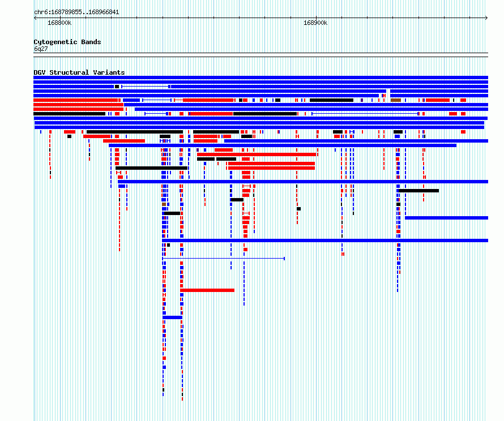This screenshot has height=421, width=504.
Task: Select the long red bar starting the sixth row
Action: [x=75, y=100]
